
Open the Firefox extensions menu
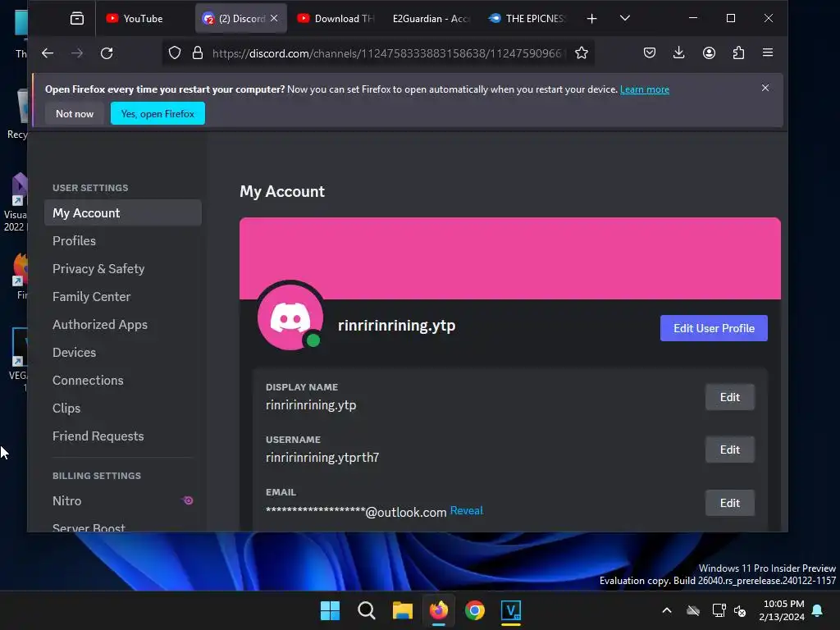tap(738, 52)
